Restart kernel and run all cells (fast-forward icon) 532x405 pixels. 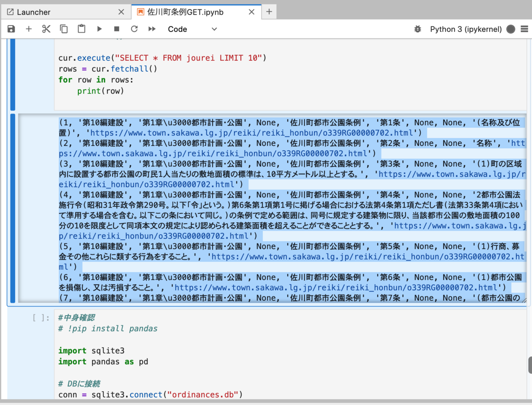152,29
